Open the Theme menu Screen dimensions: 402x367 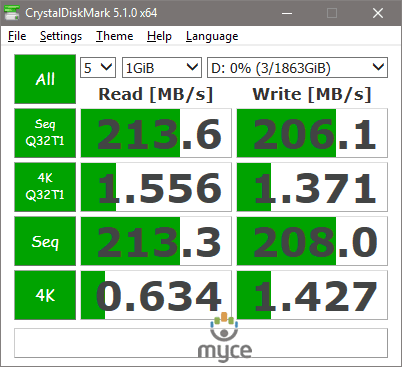click(x=114, y=36)
